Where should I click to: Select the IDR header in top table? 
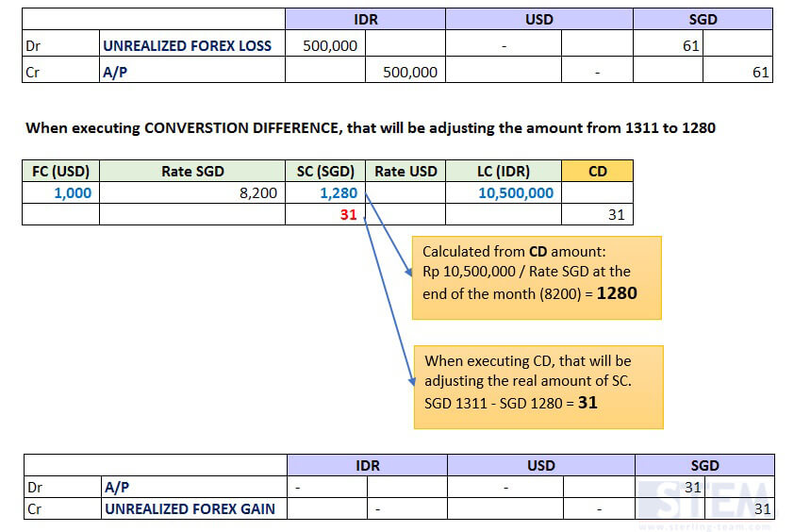point(365,19)
